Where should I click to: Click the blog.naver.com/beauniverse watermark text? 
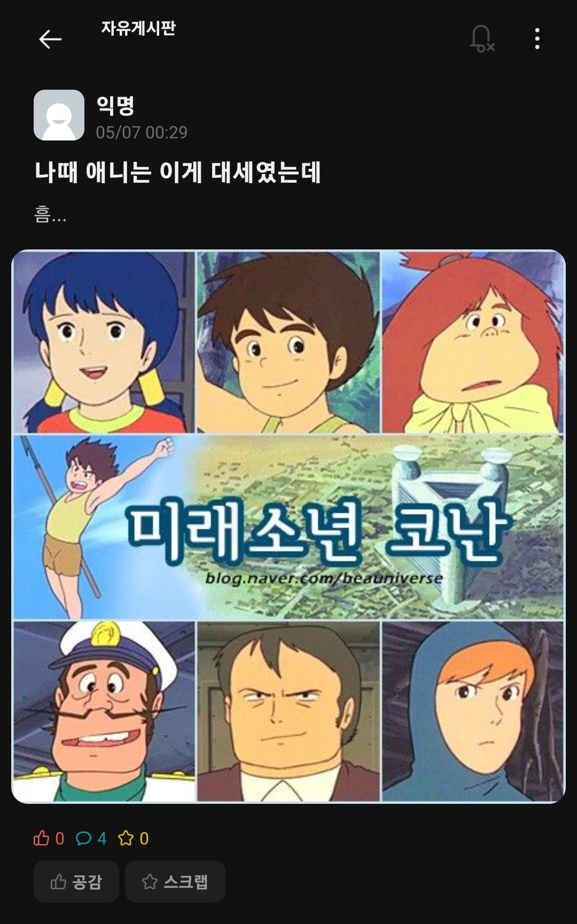click(324, 578)
